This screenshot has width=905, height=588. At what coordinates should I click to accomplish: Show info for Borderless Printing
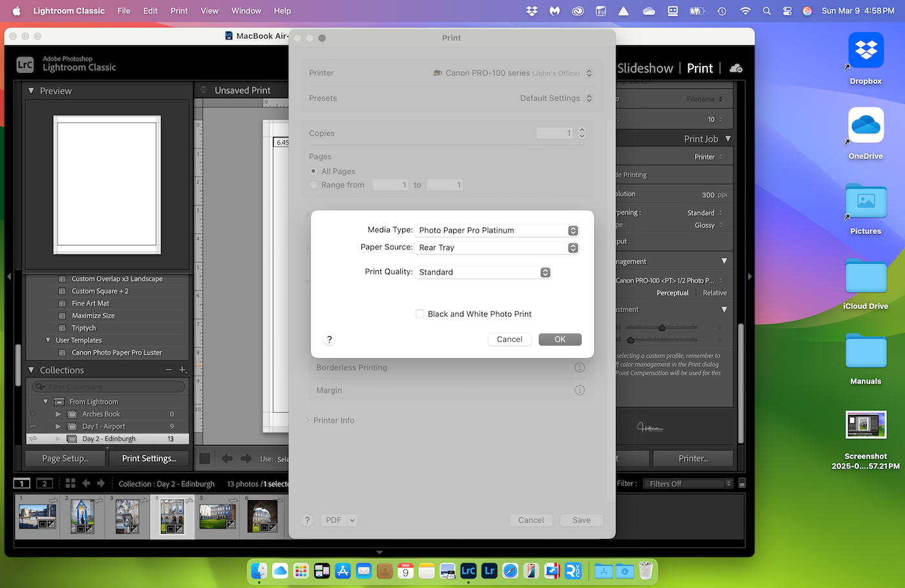(580, 368)
